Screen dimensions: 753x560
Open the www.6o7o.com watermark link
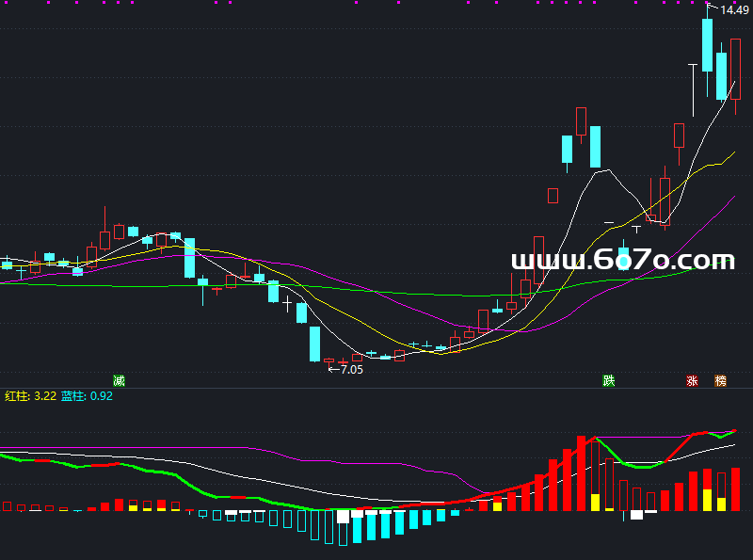[x=622, y=260]
